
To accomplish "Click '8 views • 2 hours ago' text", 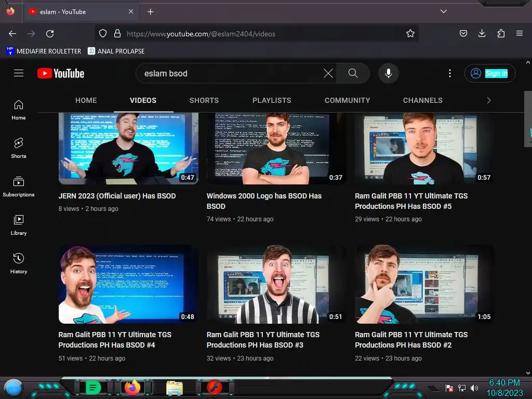I will pos(88,209).
